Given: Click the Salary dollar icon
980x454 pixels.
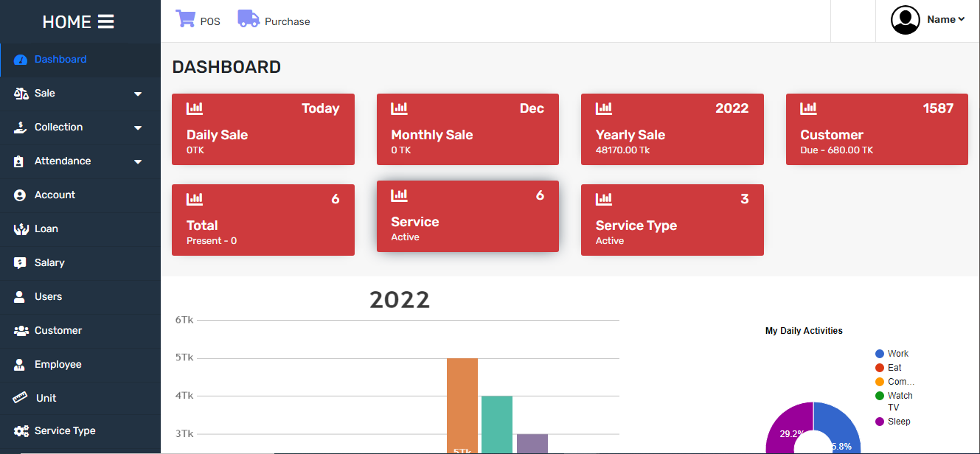Looking at the screenshot, I should click(20, 263).
